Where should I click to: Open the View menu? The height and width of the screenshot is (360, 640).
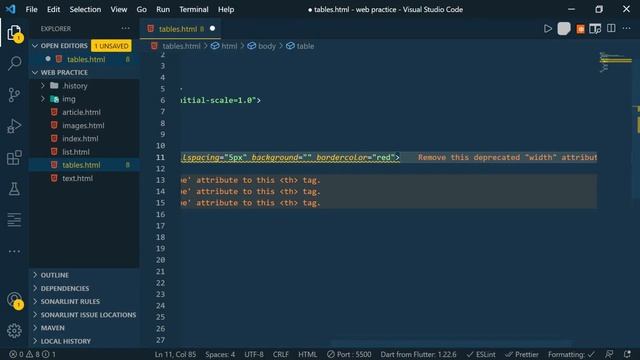(118, 9)
